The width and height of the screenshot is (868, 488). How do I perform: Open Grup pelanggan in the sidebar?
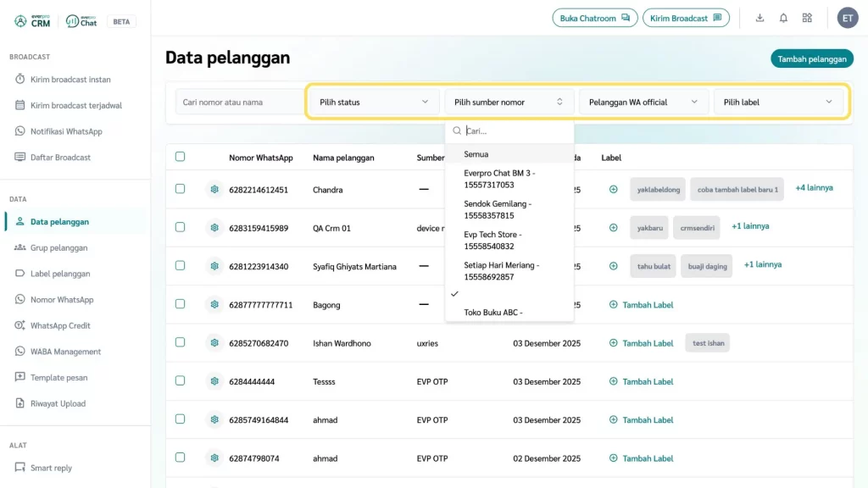pyautogui.click(x=58, y=248)
